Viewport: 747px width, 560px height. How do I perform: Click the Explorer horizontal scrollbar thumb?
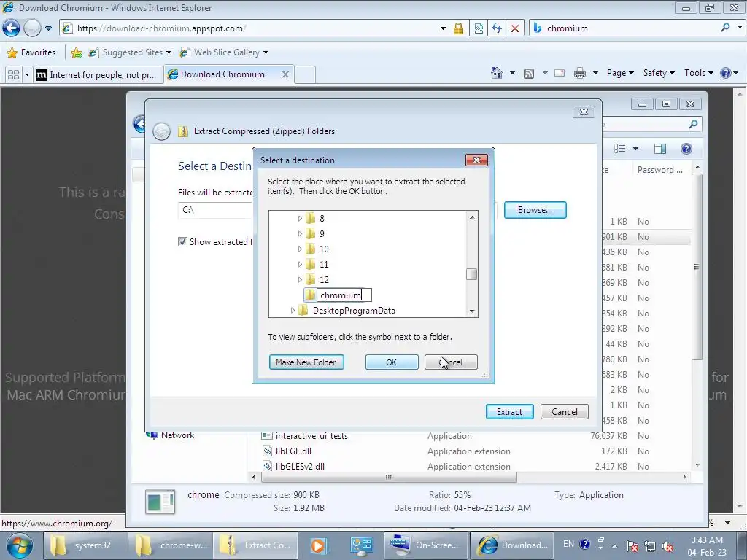tap(389, 477)
